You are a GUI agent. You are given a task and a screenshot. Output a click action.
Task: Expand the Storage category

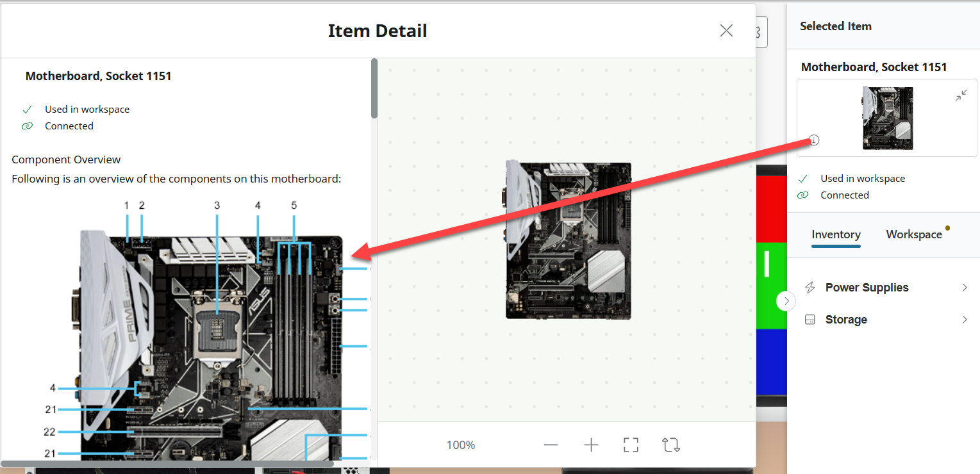point(888,320)
